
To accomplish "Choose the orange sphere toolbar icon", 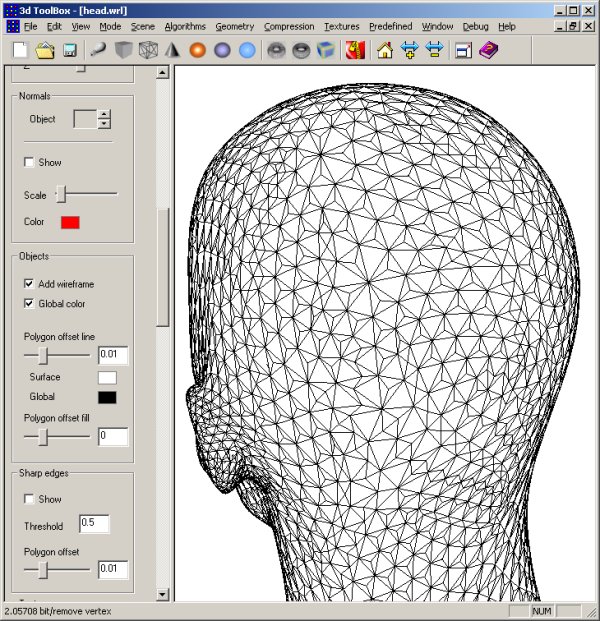I will pos(197,50).
